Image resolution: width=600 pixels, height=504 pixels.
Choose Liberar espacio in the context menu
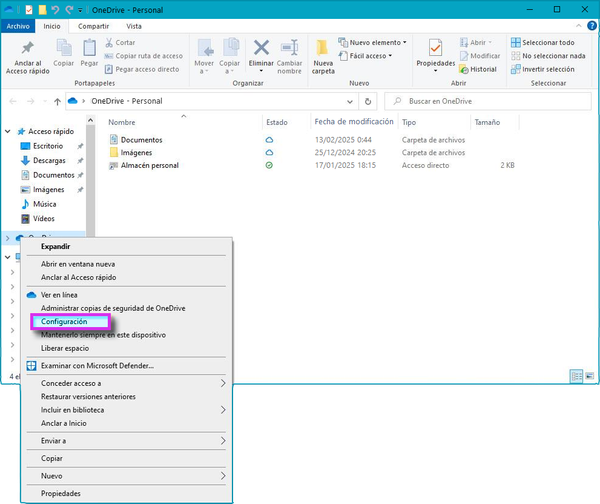pyautogui.click(x=126, y=348)
